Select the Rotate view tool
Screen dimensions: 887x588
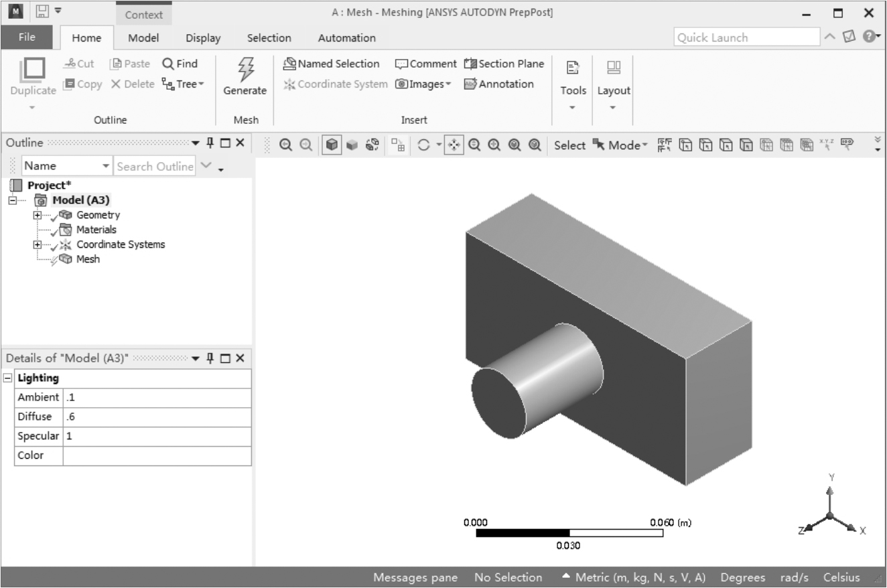(x=423, y=145)
